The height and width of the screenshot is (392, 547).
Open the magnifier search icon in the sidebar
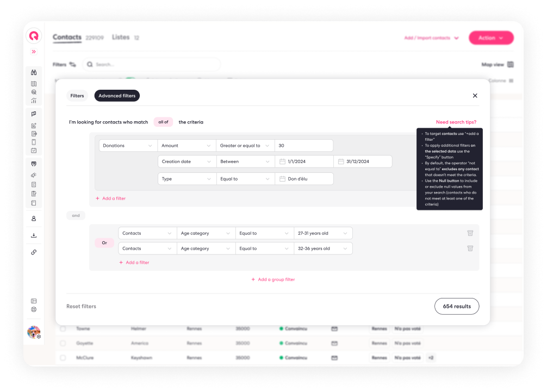pos(34,92)
